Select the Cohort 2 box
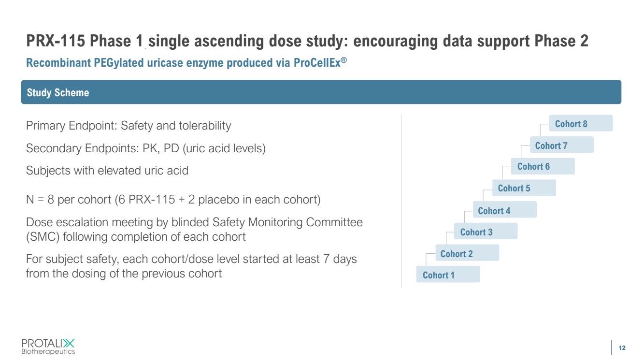The image size is (644, 362). [x=467, y=253]
